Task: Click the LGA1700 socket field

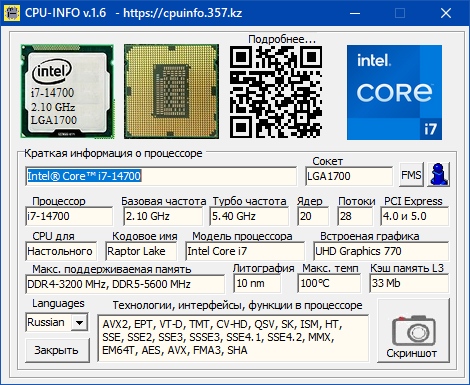Action: point(349,176)
